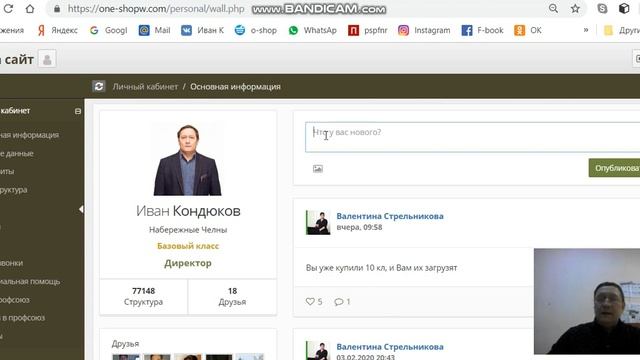Open the Mail bookmark
The image size is (640, 360).
click(x=155, y=30)
